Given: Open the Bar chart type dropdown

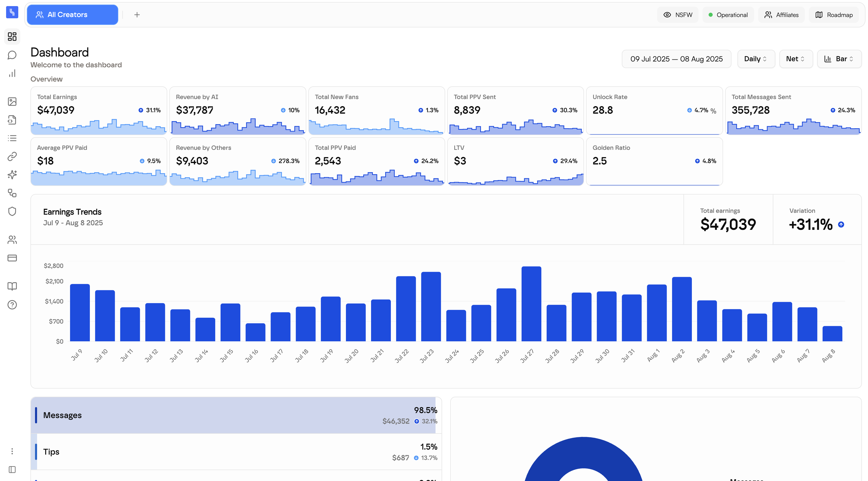Looking at the screenshot, I should click(839, 59).
